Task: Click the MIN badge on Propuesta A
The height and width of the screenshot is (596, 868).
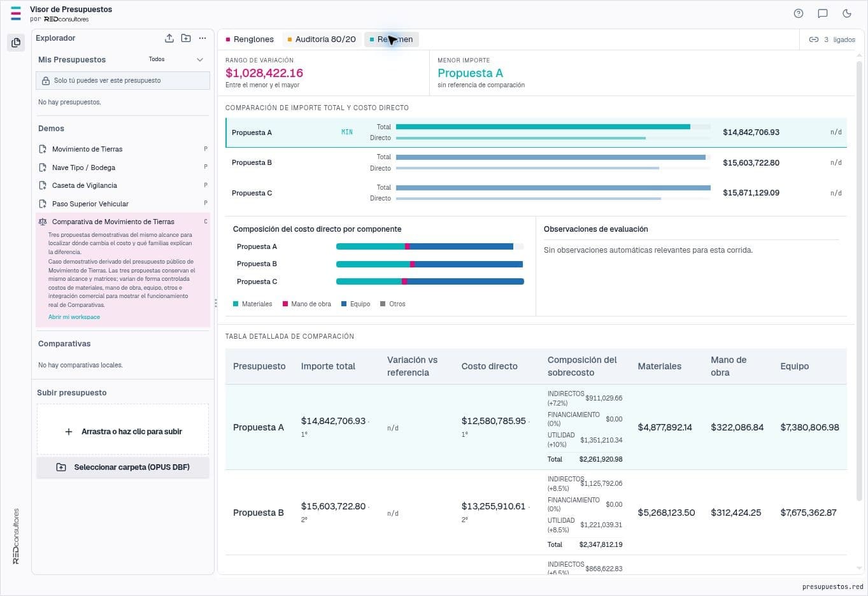Action: [347, 132]
